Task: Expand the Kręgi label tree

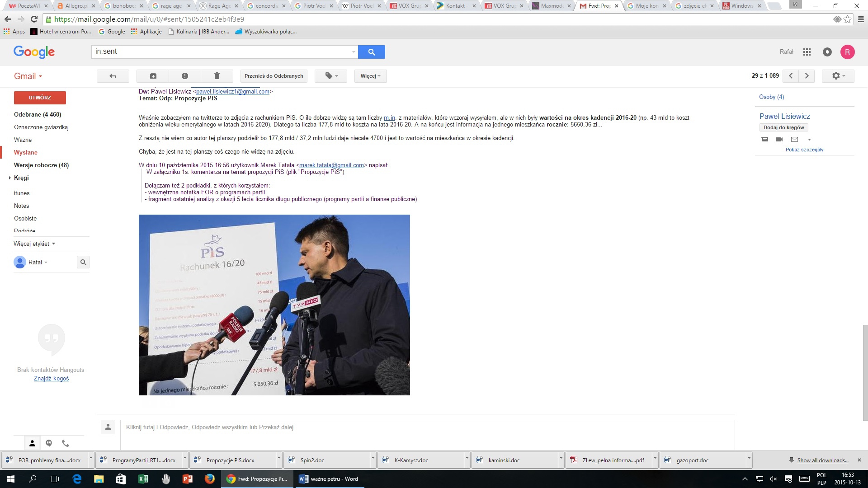Action: pyautogui.click(x=10, y=178)
